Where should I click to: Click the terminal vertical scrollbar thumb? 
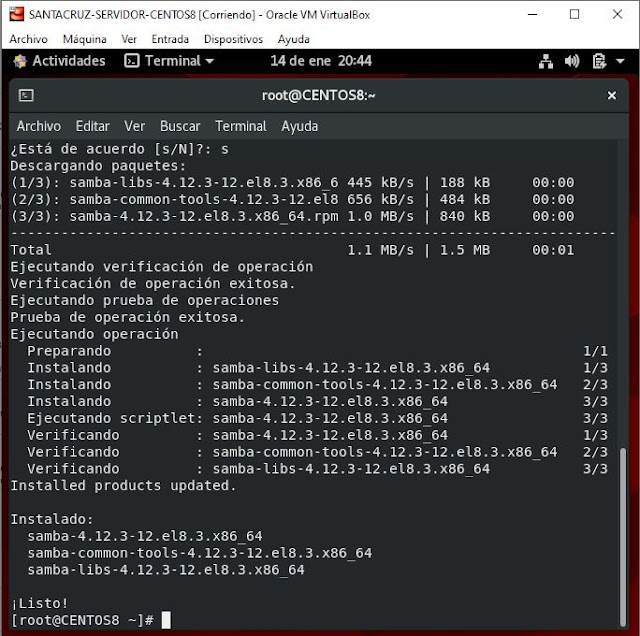click(x=622, y=537)
